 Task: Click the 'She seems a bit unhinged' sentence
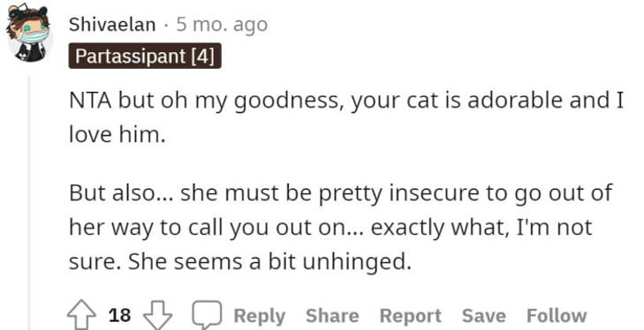(x=269, y=262)
